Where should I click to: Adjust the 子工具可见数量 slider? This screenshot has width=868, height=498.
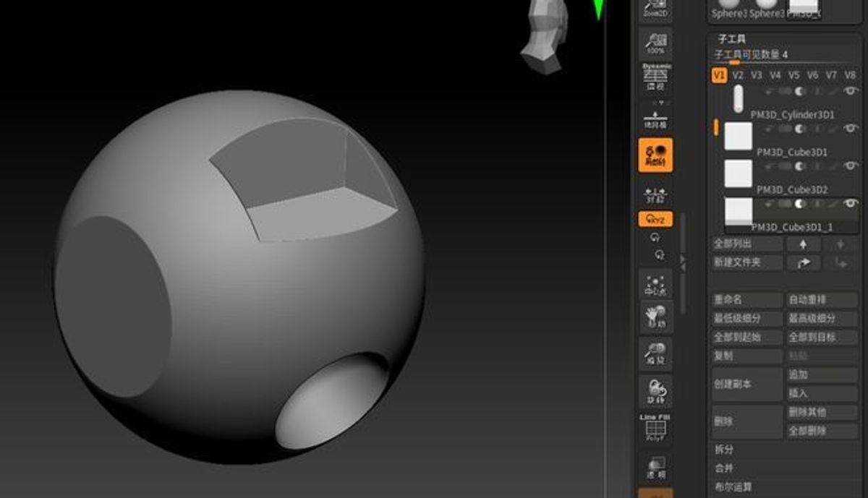[x=786, y=55]
